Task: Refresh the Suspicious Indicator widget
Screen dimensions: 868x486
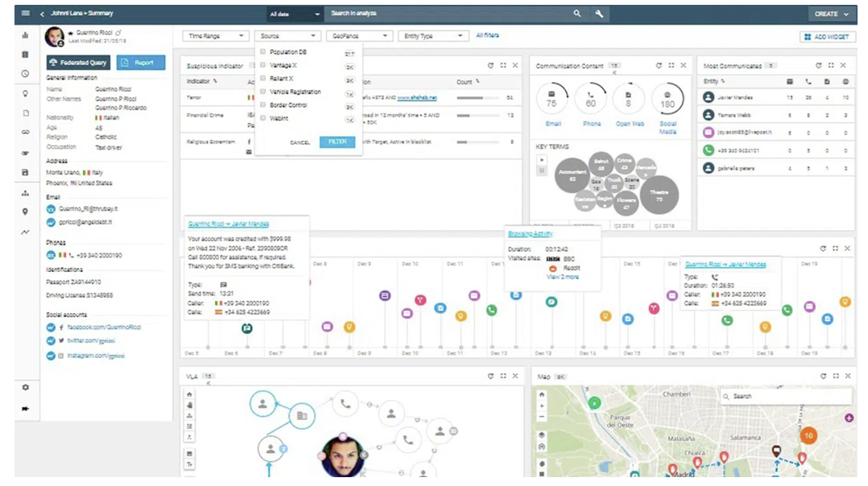Action: (490, 65)
